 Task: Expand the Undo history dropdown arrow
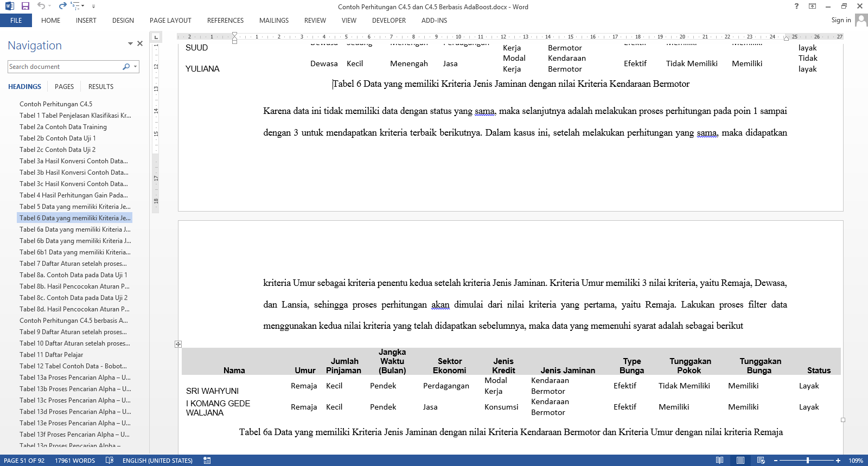50,7
